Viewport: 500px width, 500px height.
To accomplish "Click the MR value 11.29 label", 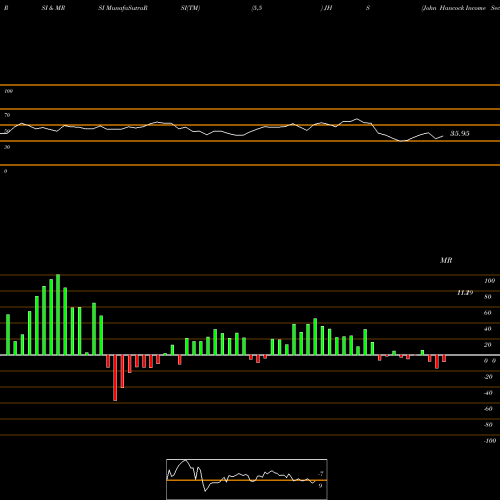I will point(465,293).
